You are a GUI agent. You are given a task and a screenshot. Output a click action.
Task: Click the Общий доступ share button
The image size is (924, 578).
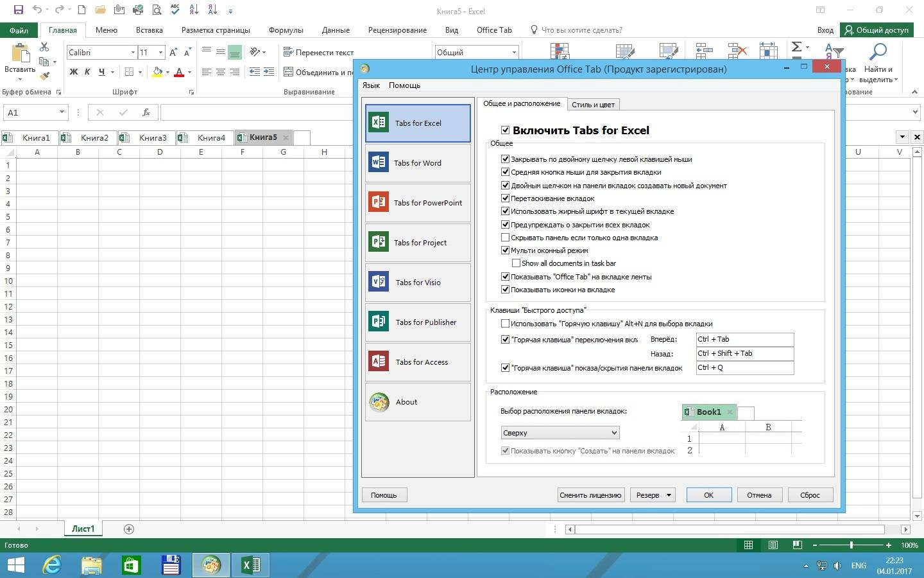pos(877,30)
